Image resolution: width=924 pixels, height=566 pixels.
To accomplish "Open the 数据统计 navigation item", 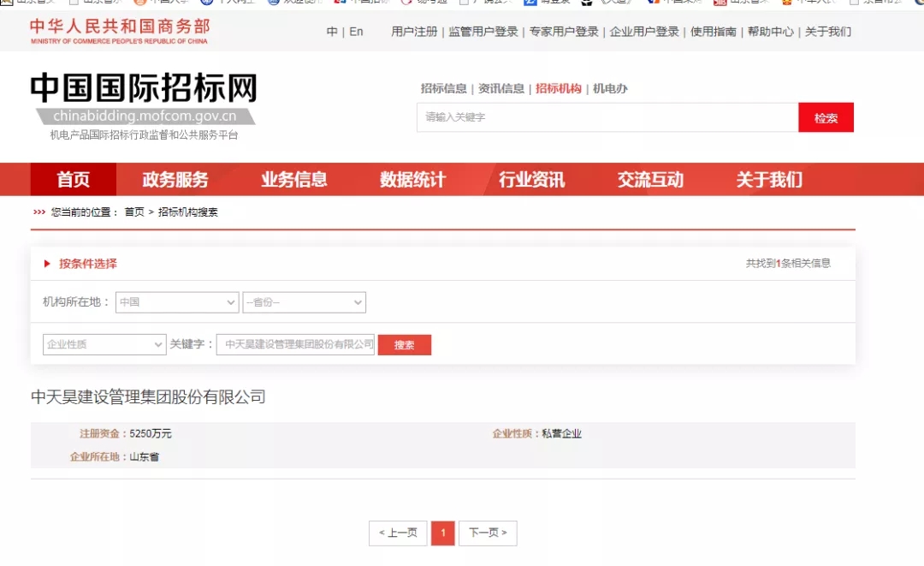I will [412, 180].
